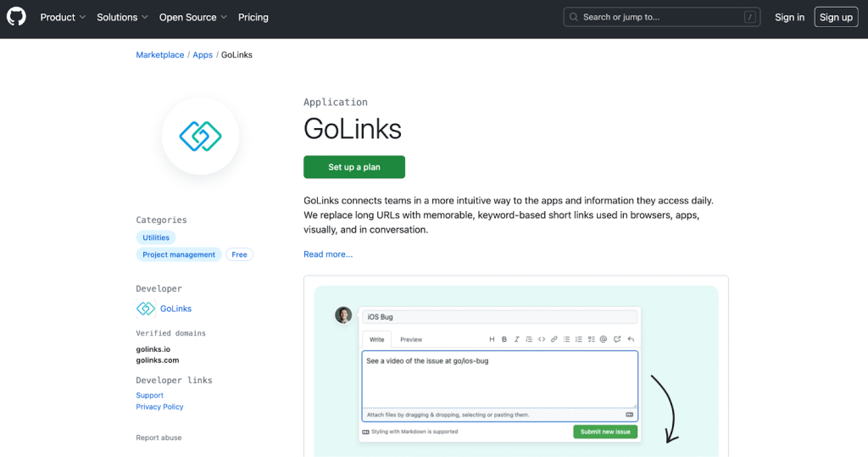Click the Italic icon in issue editor toolbar
This screenshot has height=457, width=868.
click(516, 339)
